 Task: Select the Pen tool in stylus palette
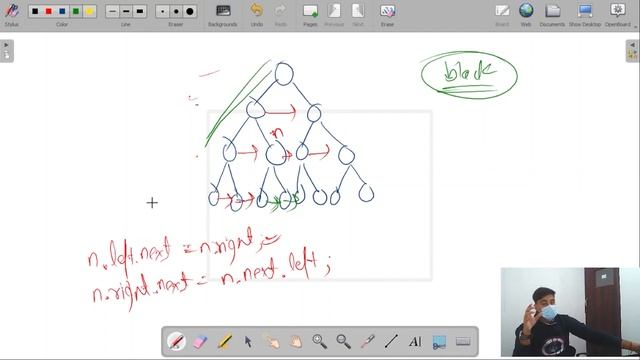[x=176, y=341]
